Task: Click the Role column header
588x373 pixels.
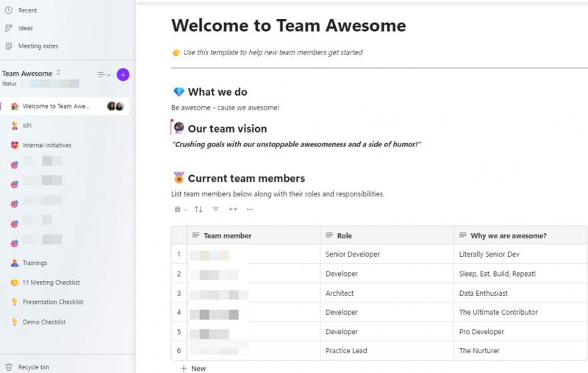Action: coord(344,235)
